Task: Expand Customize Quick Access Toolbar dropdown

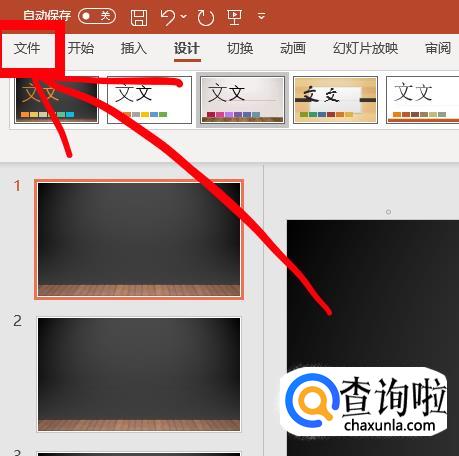Action: (262, 16)
